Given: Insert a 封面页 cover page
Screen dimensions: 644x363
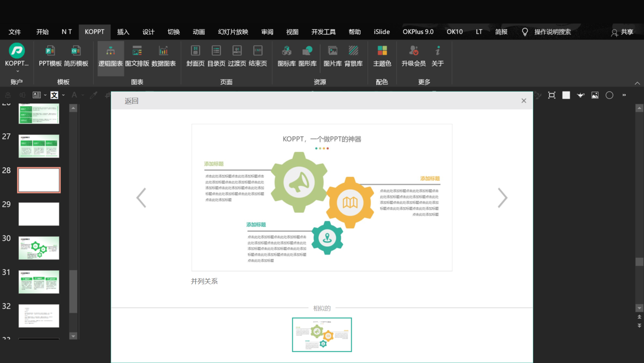Looking at the screenshot, I should (x=195, y=56).
